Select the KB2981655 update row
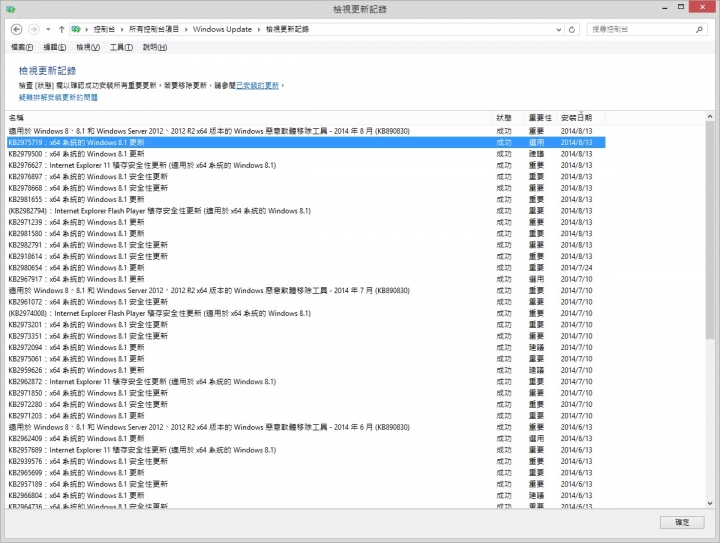Viewport: 720px width, 543px height. click(x=306, y=199)
